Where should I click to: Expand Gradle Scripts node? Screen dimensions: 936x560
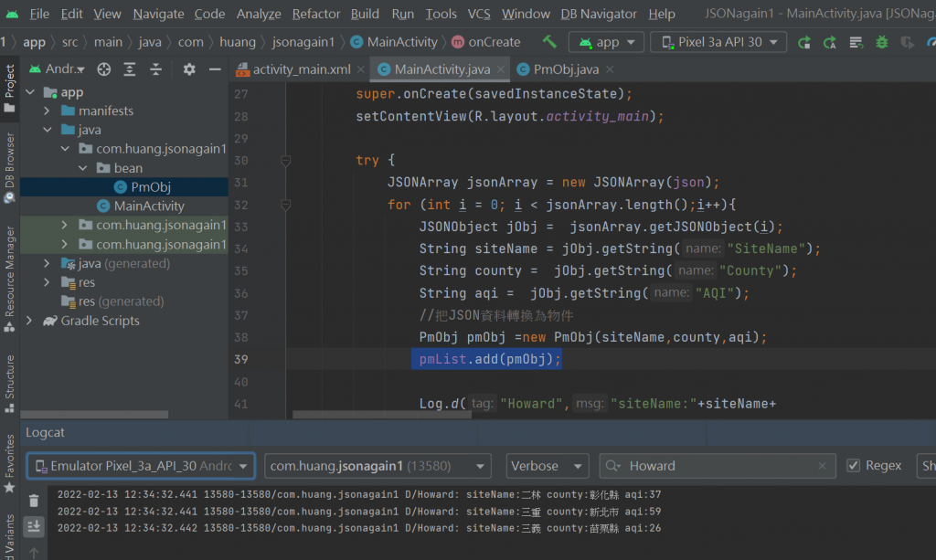click(28, 321)
